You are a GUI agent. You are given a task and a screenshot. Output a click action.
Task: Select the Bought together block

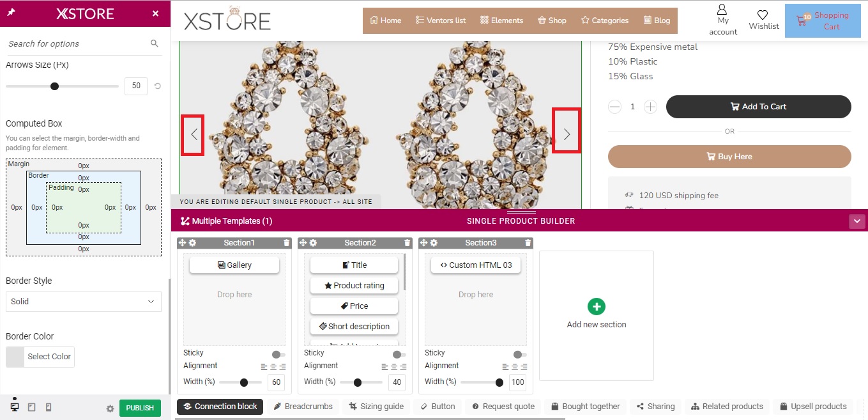pyautogui.click(x=586, y=407)
